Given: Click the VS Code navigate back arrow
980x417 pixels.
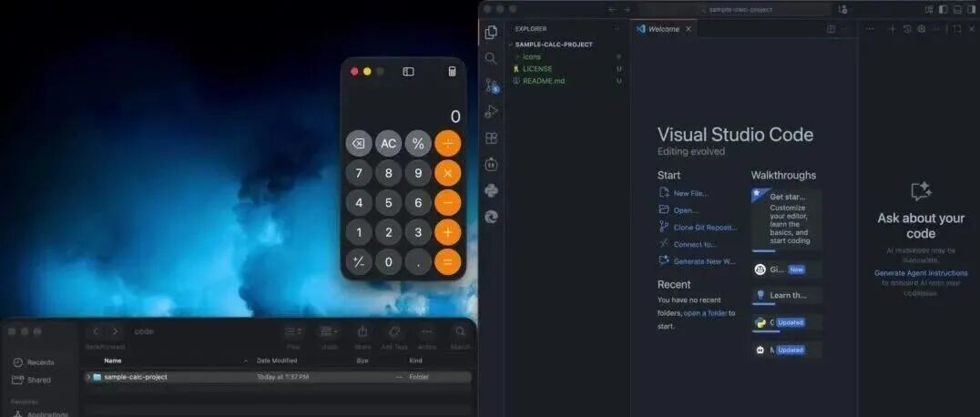Looking at the screenshot, I should pos(612,9).
